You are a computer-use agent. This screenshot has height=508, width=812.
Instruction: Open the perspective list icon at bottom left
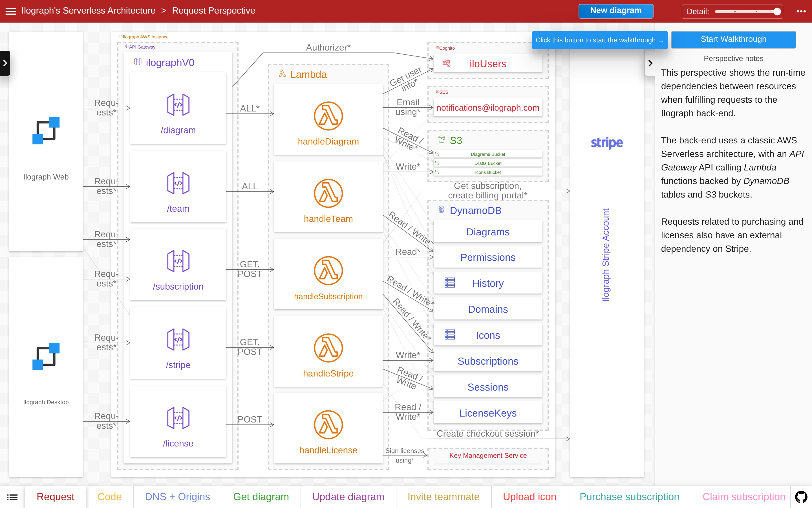click(12, 497)
